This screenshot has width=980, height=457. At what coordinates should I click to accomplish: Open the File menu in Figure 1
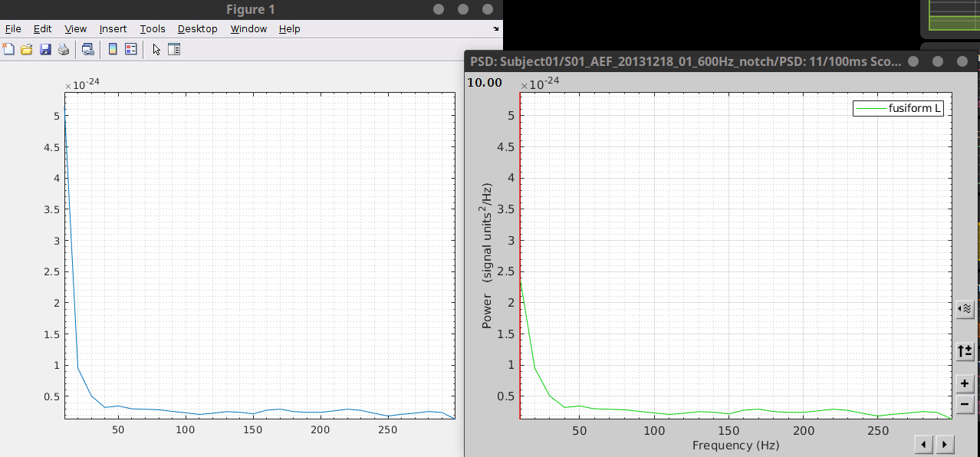[13, 29]
